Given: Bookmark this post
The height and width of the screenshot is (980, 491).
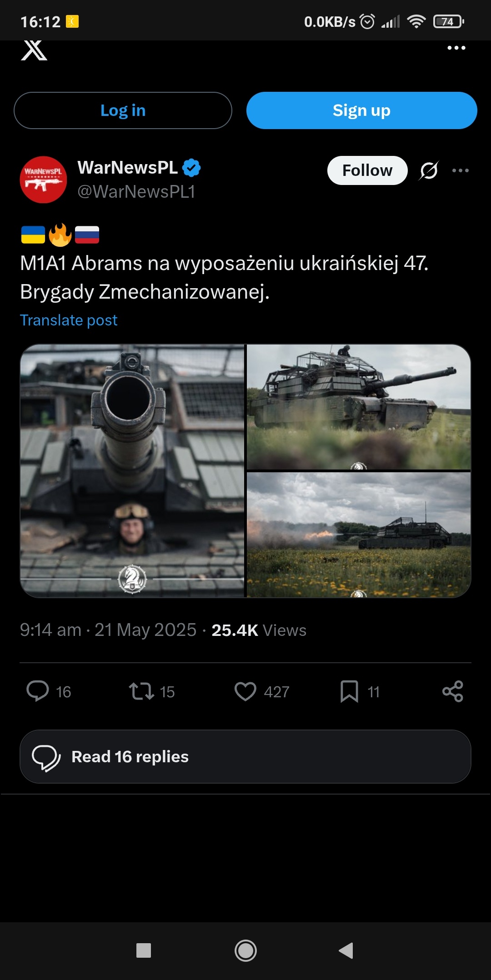Looking at the screenshot, I should 349,691.
